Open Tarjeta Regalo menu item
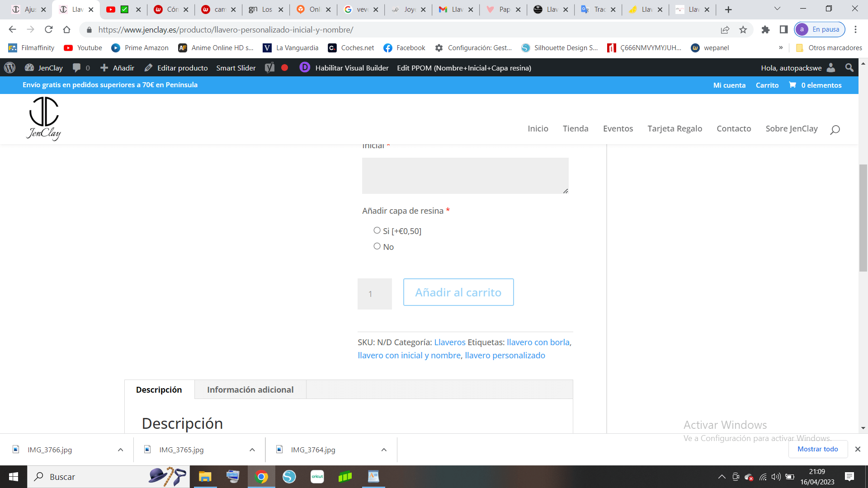 [x=675, y=129]
